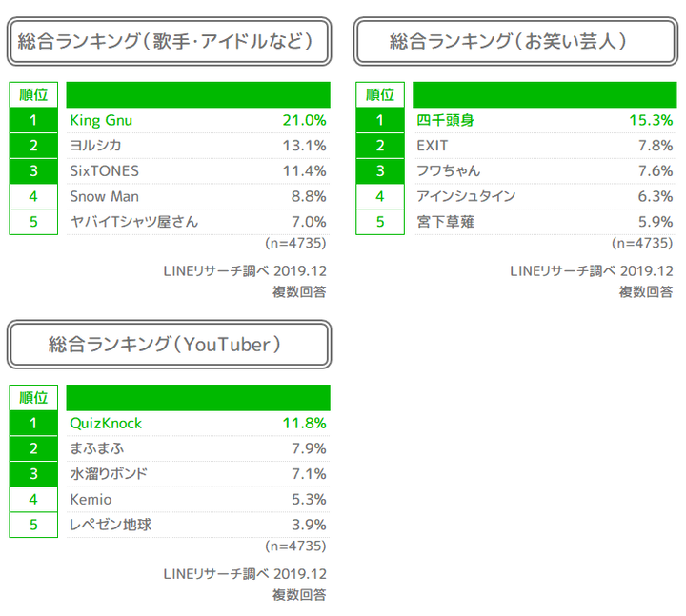Select まふまふ in the YouTuber ranking

[96, 448]
